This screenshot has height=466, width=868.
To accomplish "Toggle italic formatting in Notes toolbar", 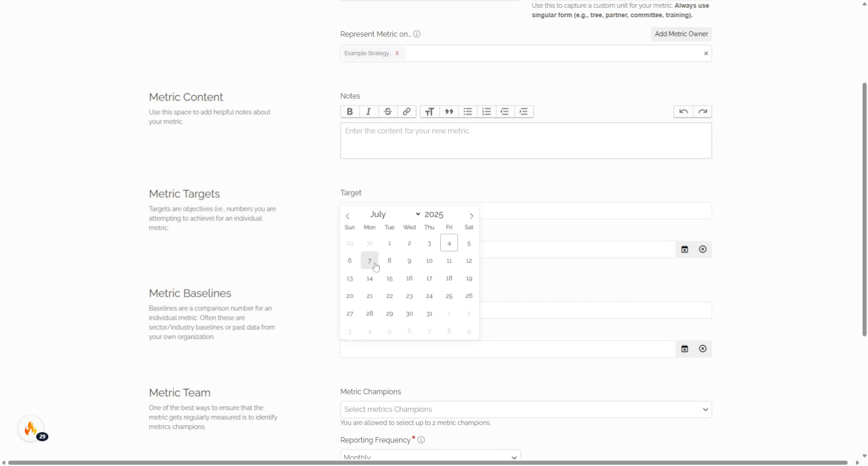I will click(368, 112).
